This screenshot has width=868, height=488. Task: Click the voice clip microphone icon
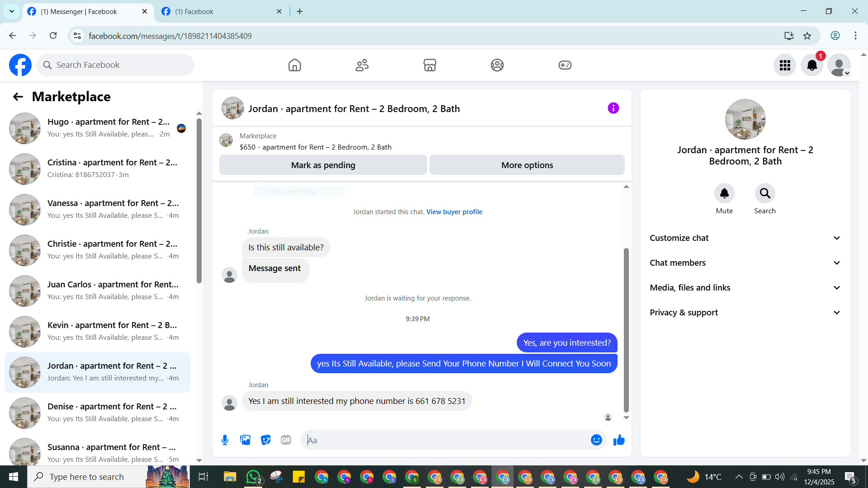225,440
